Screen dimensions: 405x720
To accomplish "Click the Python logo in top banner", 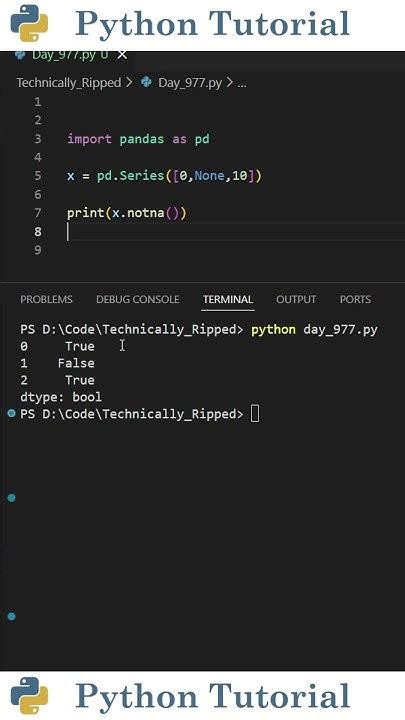I will [29, 23].
